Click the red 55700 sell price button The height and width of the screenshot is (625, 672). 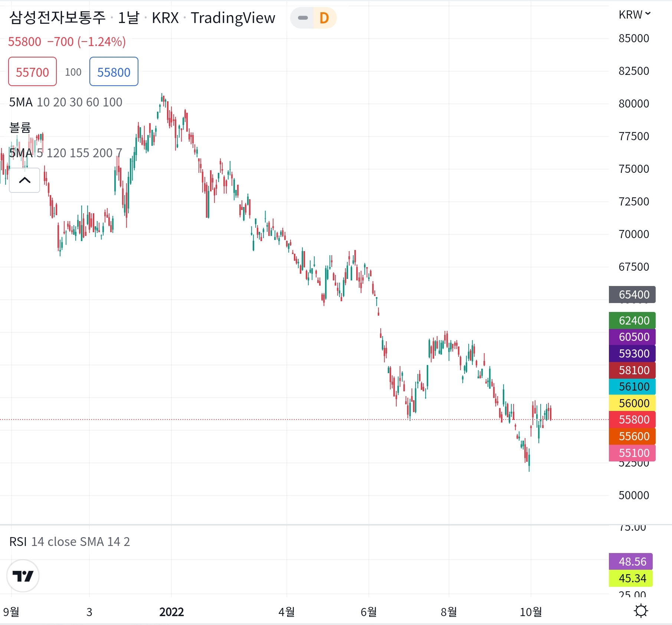[x=32, y=72]
